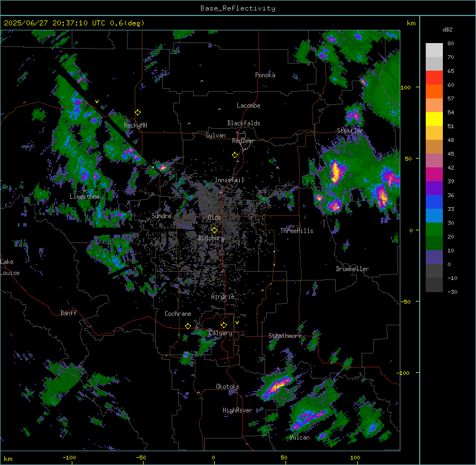Select the Drumheller label
476x465 pixels.
pyautogui.click(x=352, y=269)
